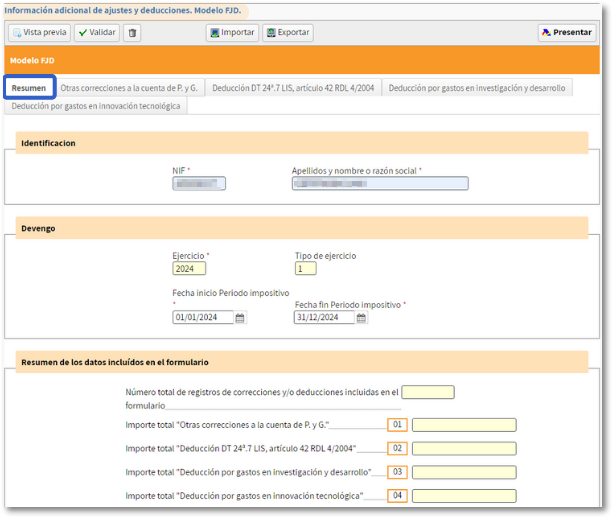This screenshot has width=613, height=518.
Task: Open Deducción por gastos en innovación tecnológica tab
Action: click(x=96, y=106)
